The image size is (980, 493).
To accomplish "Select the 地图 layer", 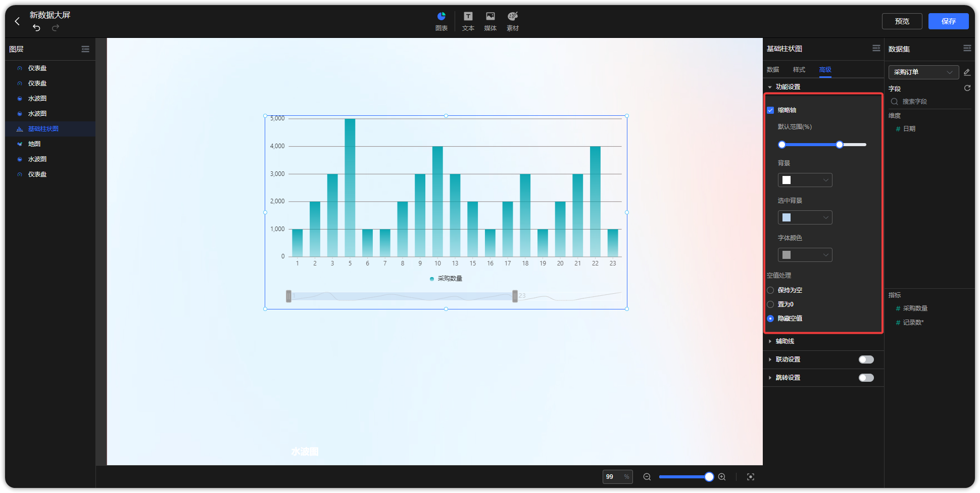I will coord(51,144).
